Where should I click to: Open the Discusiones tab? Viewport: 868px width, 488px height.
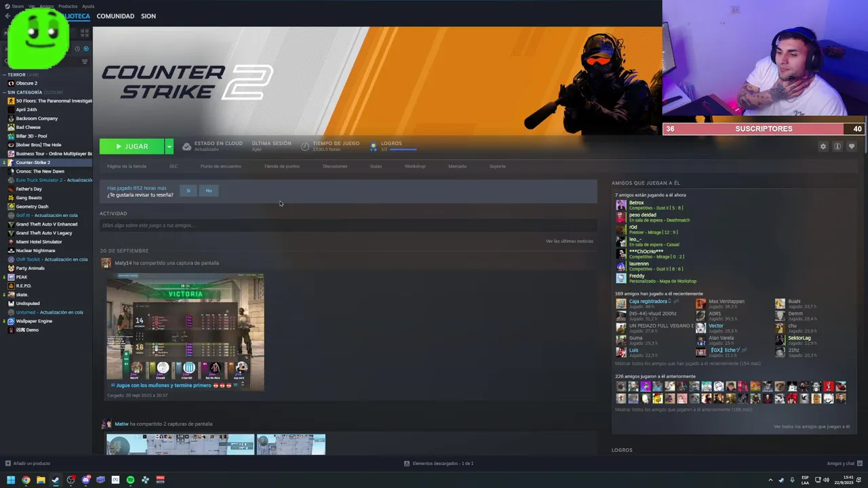(x=335, y=166)
